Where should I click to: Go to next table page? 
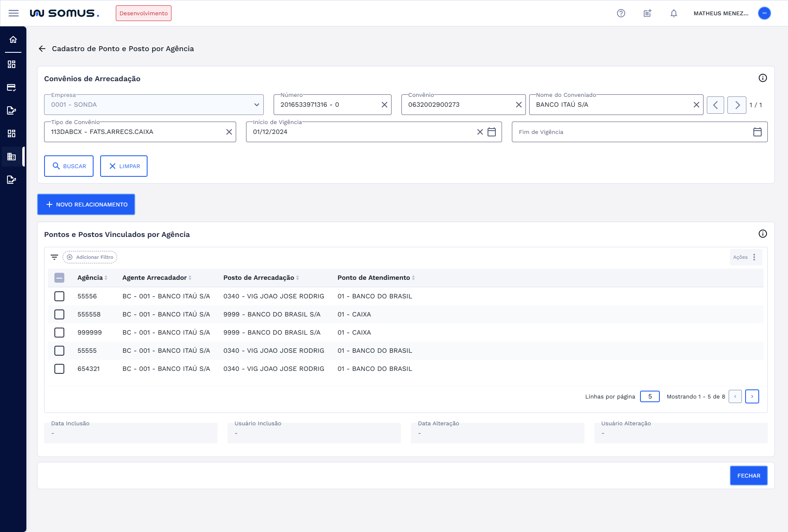click(x=752, y=396)
